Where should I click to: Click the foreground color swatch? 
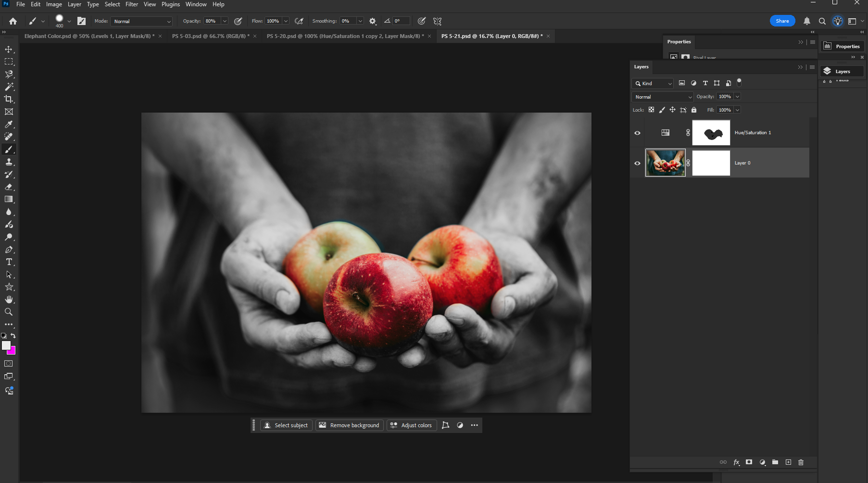click(x=7, y=345)
